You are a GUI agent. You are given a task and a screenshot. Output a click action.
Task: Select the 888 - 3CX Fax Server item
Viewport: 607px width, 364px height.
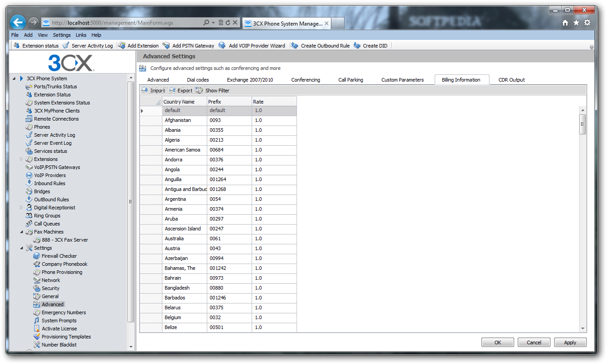pyautogui.click(x=65, y=240)
